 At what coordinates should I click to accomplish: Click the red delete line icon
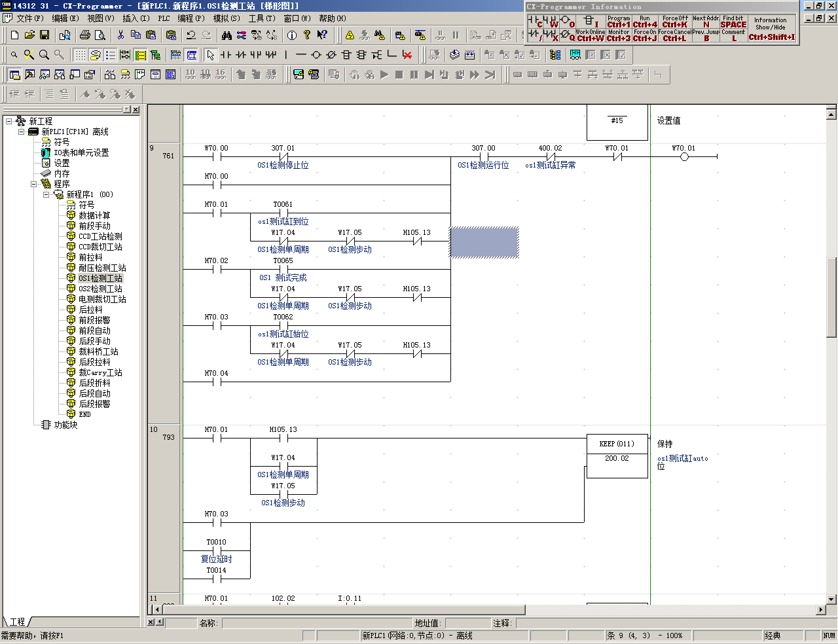pyautogui.click(x=407, y=55)
